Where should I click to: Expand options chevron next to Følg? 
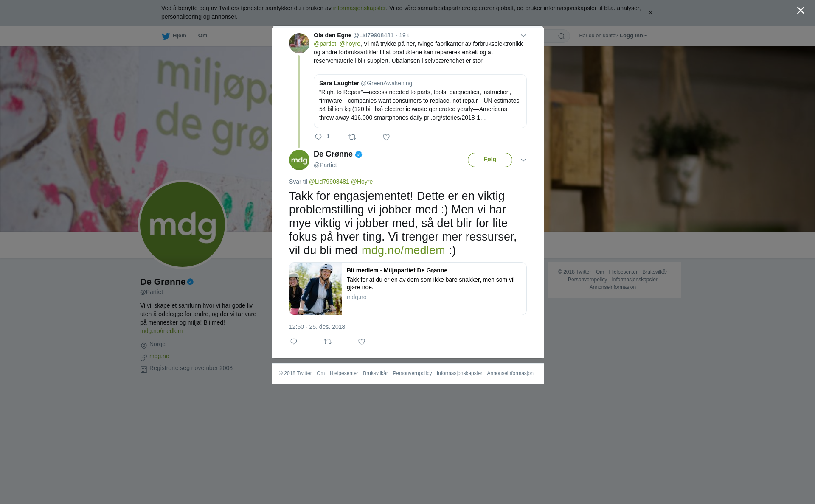[x=523, y=160]
